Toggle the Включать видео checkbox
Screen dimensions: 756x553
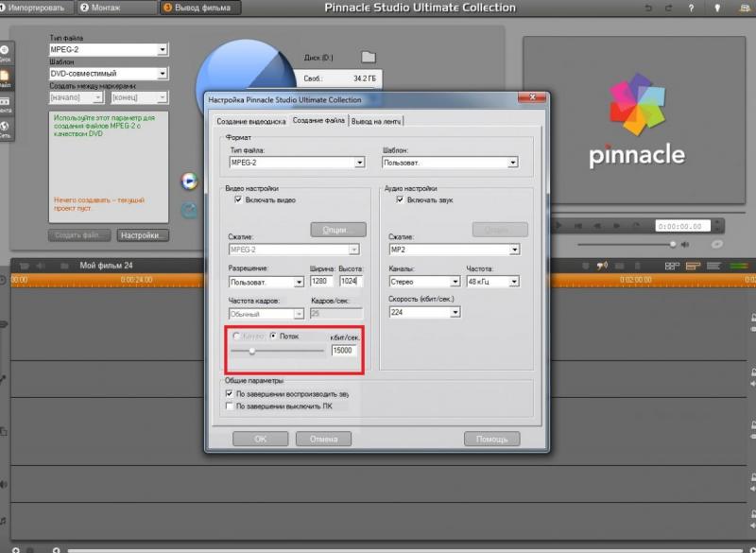click(x=238, y=199)
